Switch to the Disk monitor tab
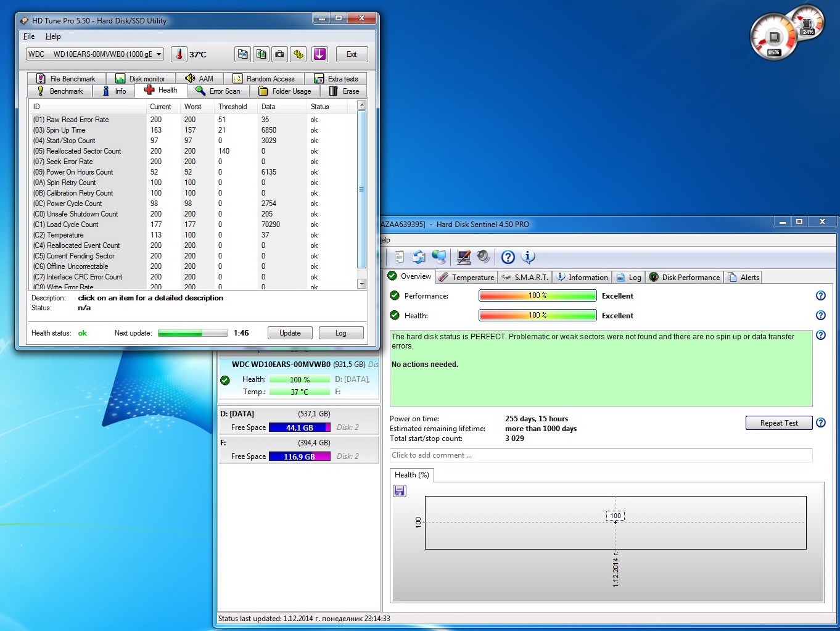840x631 pixels. 141,78
